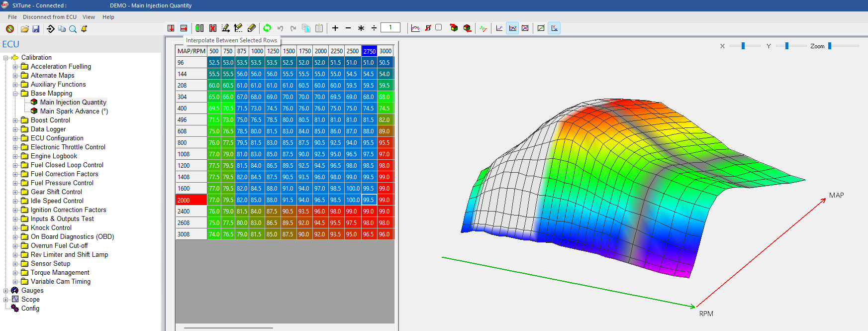The width and height of the screenshot is (868, 331).
Task: Select the 2000 MAP row header
Action: tap(192, 200)
